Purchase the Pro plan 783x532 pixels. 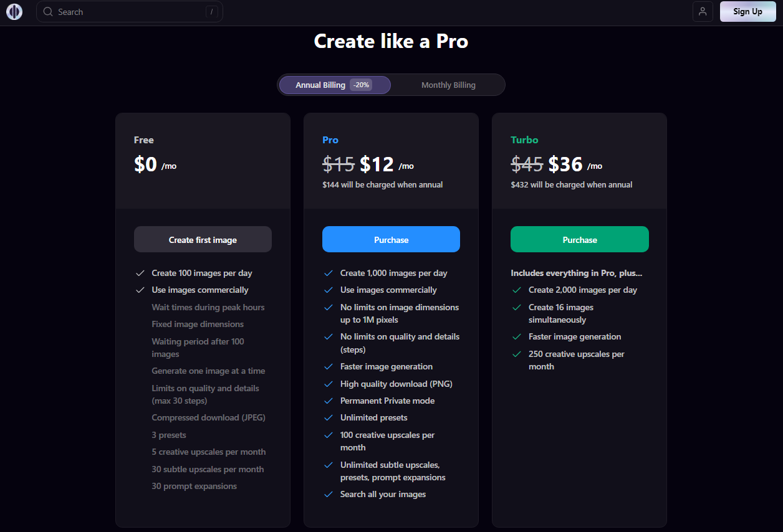tap(391, 240)
